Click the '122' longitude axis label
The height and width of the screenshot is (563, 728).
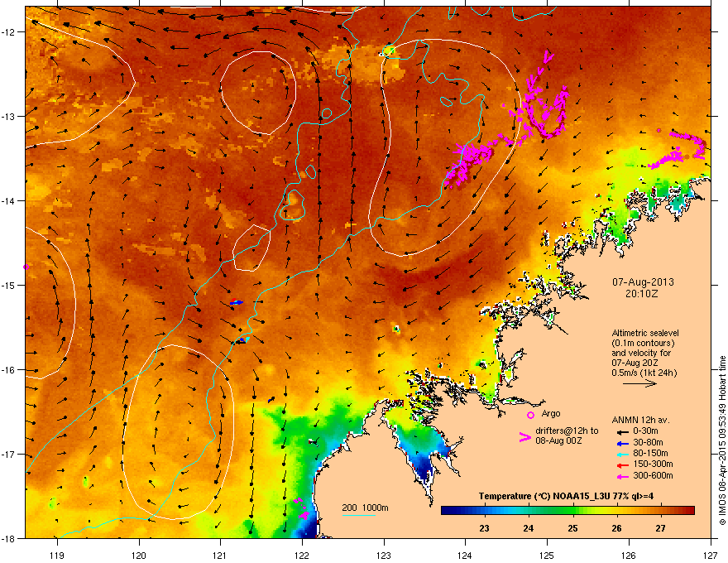(x=302, y=555)
